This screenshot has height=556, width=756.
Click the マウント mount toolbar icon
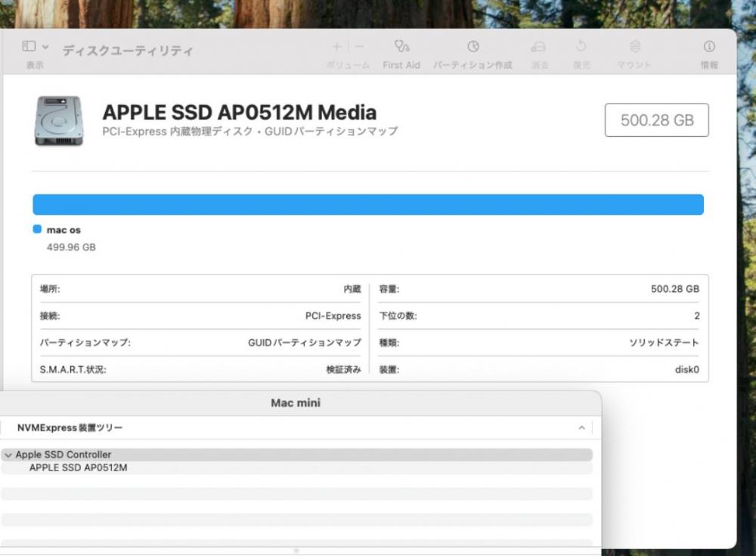point(635,46)
